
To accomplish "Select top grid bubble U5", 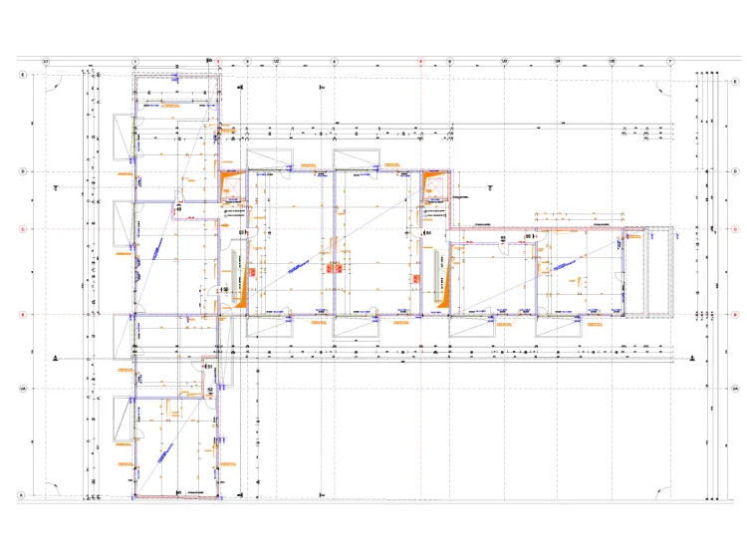I will [612, 62].
